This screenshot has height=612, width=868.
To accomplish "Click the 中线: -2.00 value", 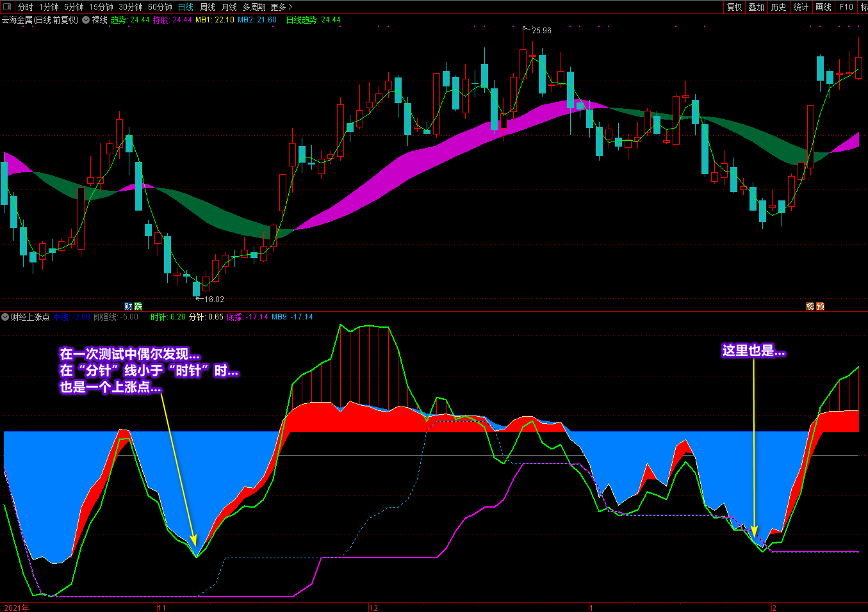I will pos(72,317).
